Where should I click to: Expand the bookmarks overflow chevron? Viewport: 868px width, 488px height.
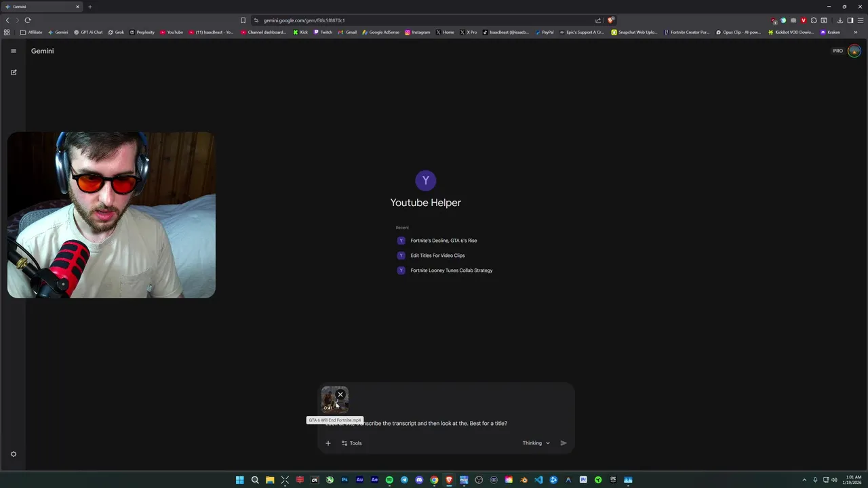856,32
